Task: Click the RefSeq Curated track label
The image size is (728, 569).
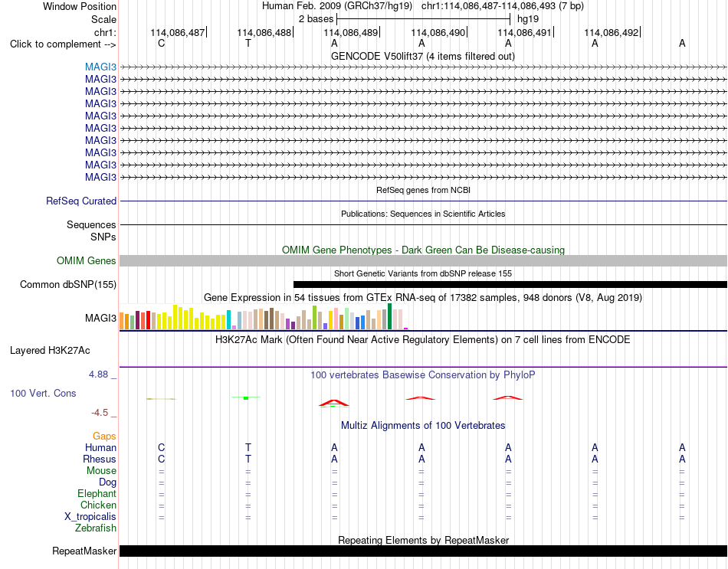Action: click(80, 201)
